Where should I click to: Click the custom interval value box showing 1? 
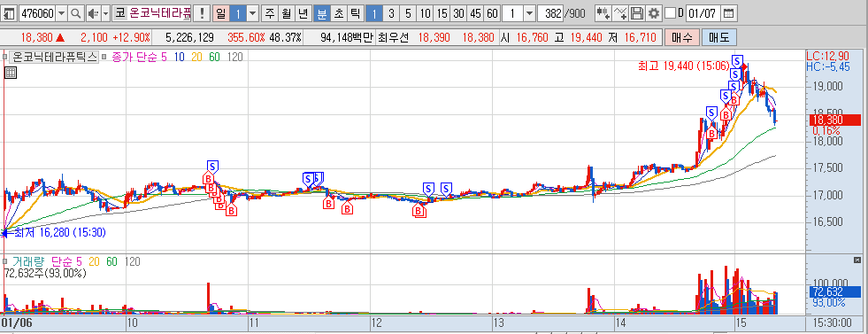click(x=513, y=12)
